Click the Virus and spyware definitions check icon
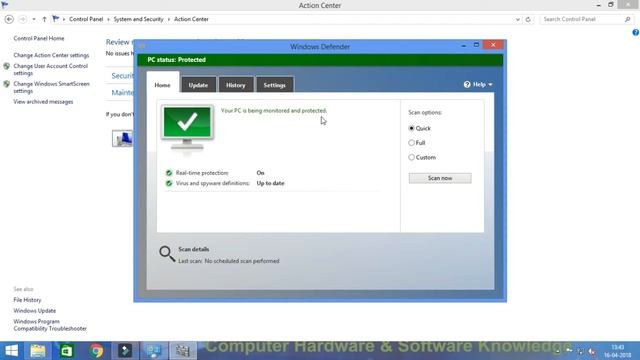Screen dimensions: 640x360 169,183
